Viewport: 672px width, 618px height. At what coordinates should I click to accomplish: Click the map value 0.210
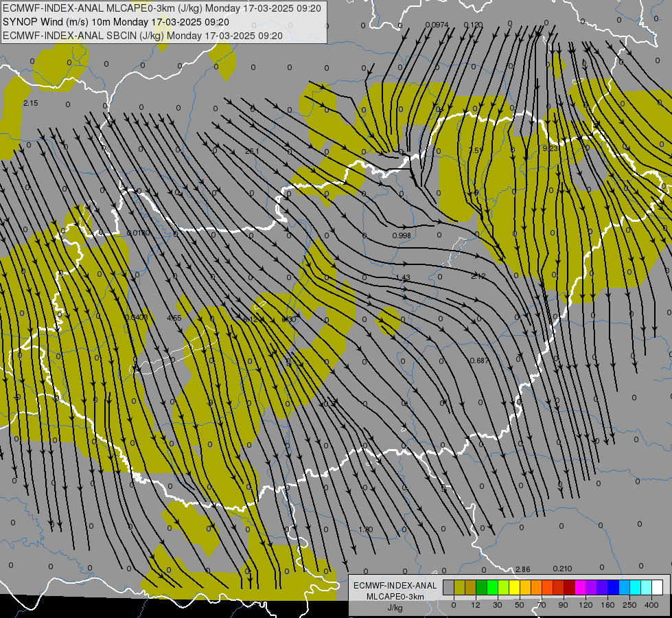coord(562,569)
